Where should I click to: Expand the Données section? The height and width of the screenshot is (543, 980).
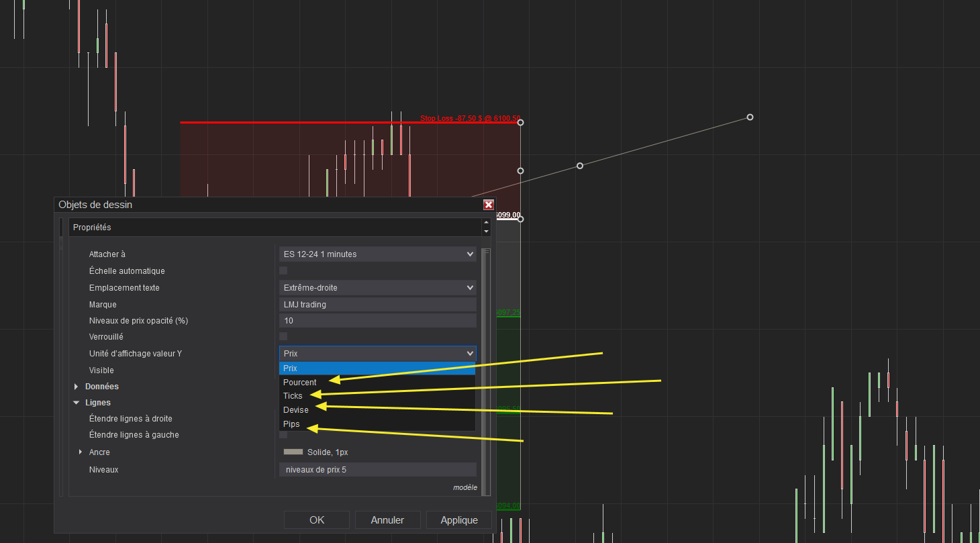[78, 387]
